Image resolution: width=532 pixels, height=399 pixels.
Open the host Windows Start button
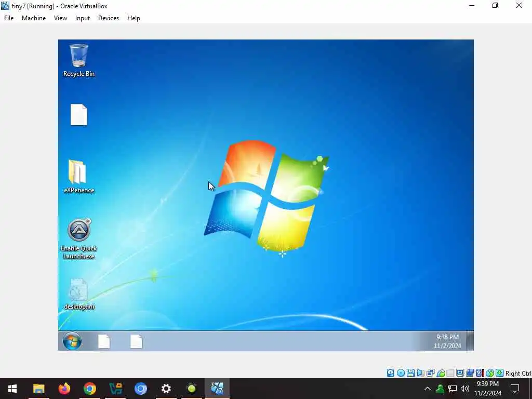click(12, 389)
